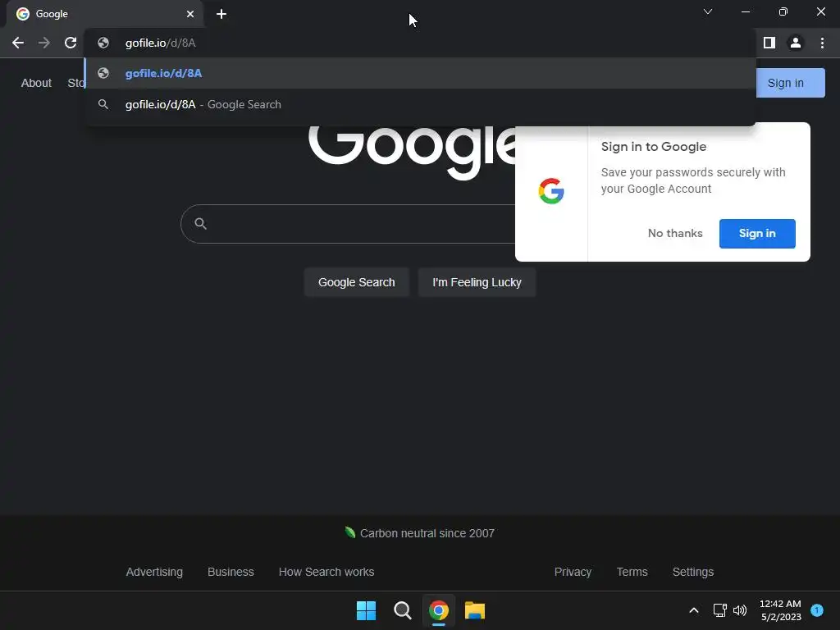Click the I'm Feeling Lucky button
The width and height of the screenshot is (840, 630).
(x=477, y=282)
